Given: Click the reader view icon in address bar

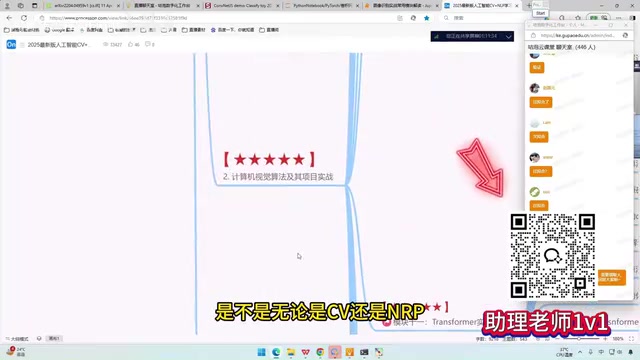Looking at the screenshot, I should (x=400, y=18).
